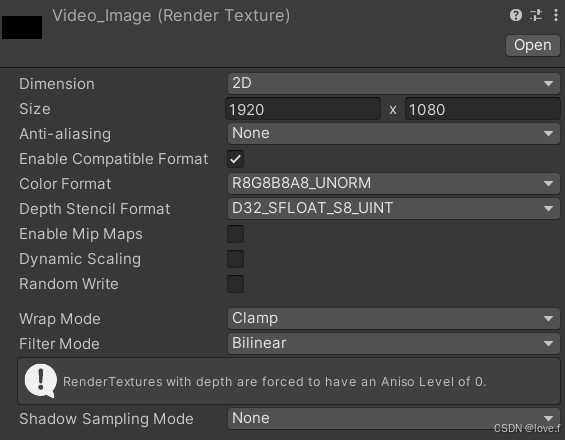Expand the Dimension 2D dropdown
This screenshot has height=440, width=565.
tap(393, 84)
